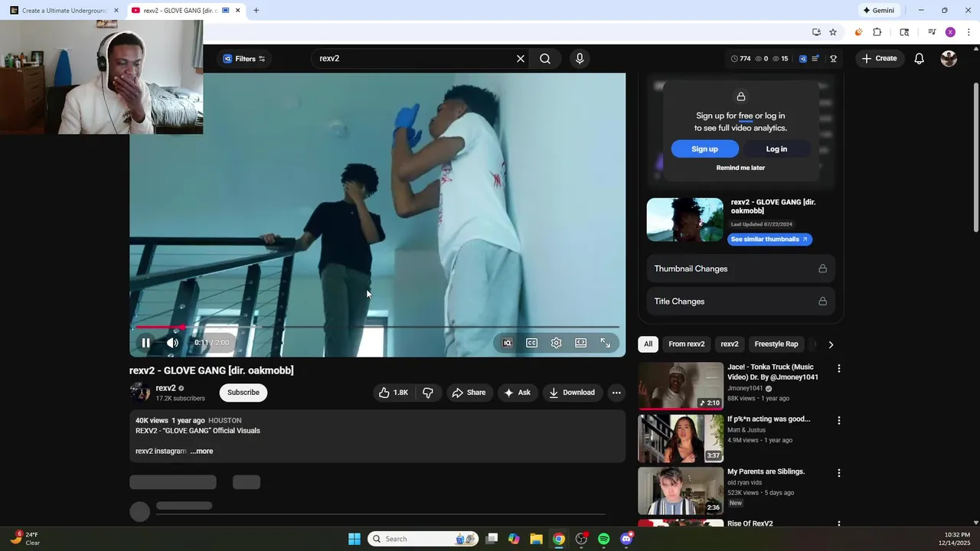Bookmark this page with star
980x551 pixels.
[833, 32]
